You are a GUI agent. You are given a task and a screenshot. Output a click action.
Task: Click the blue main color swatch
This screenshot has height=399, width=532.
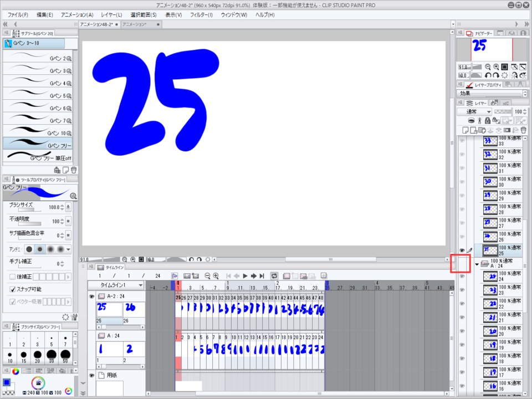tap(6, 382)
